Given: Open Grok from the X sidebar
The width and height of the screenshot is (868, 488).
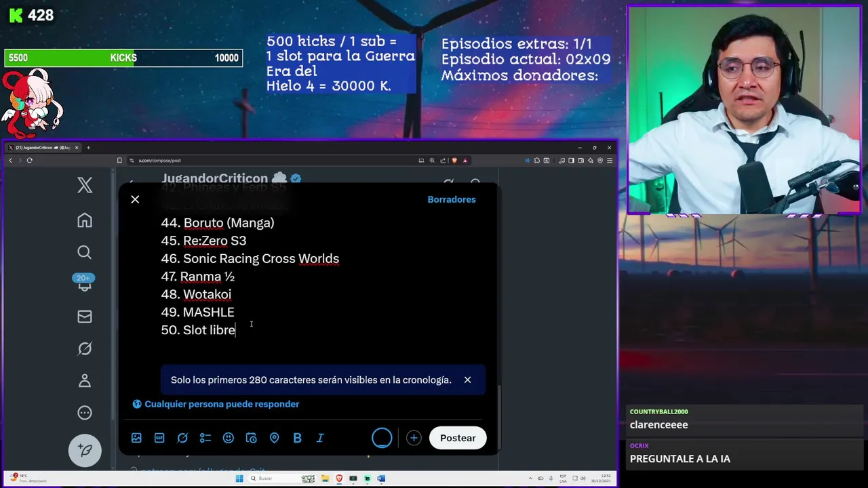Looking at the screenshot, I should click(85, 348).
